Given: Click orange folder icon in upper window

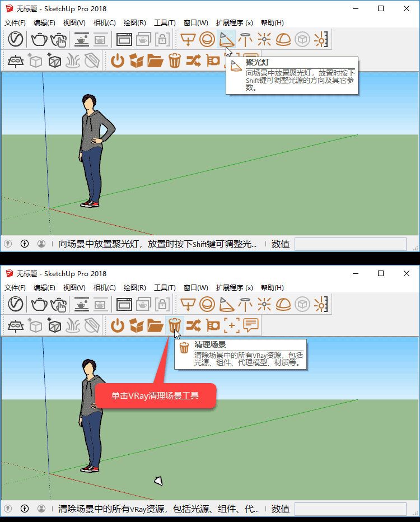Looking at the screenshot, I should click(x=155, y=61).
